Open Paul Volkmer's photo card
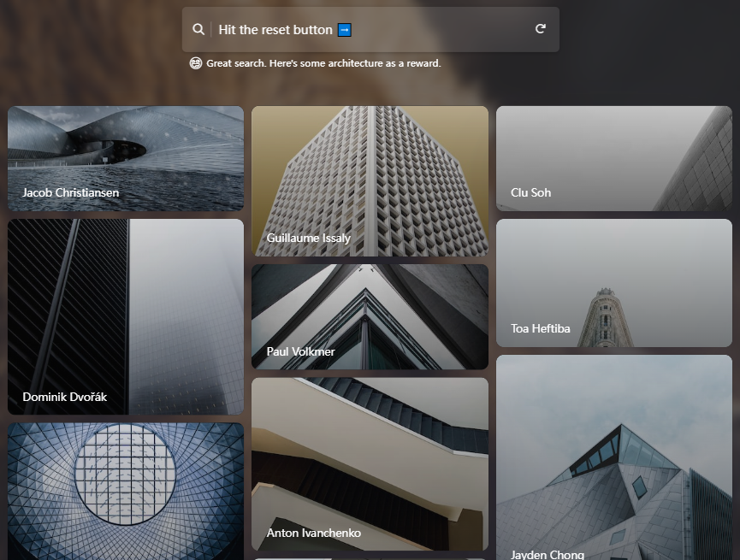 (x=370, y=316)
